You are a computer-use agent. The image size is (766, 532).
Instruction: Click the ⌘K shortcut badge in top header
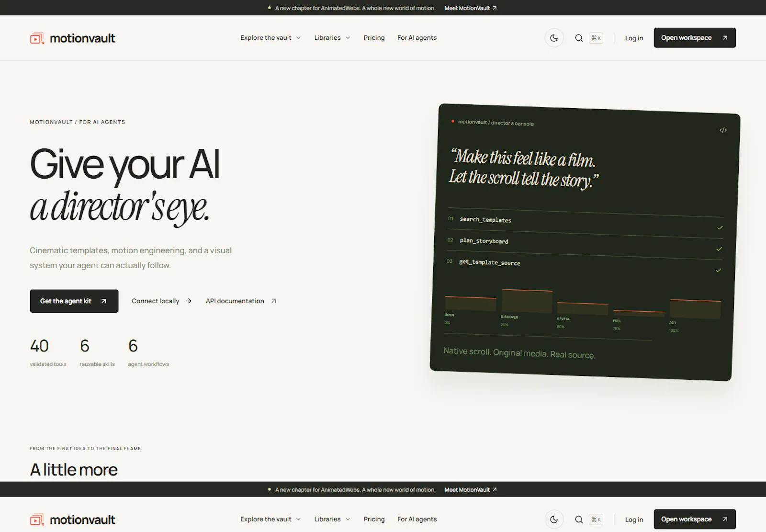point(596,38)
